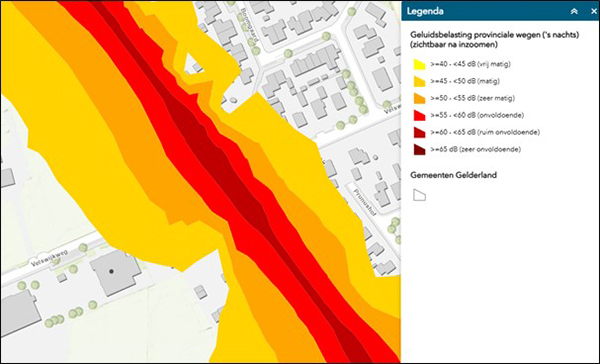Select the dark red >=65 dB swatch

tap(419, 149)
